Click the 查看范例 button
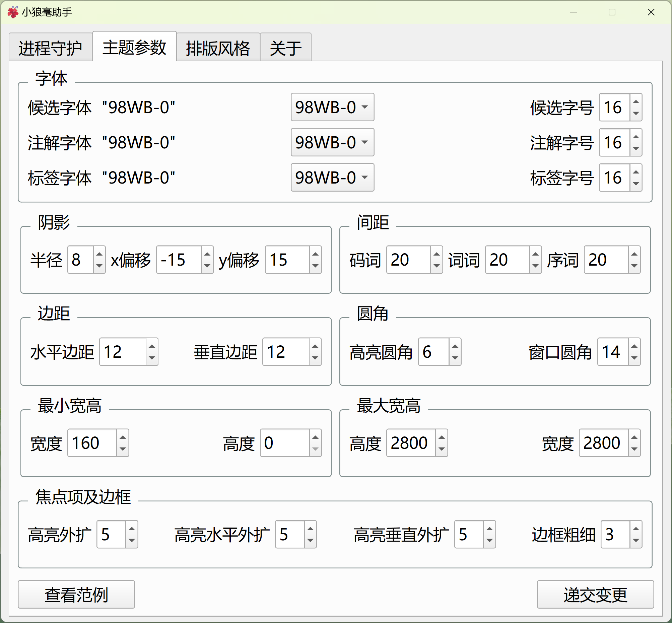Image resolution: width=672 pixels, height=623 pixels. (x=76, y=594)
